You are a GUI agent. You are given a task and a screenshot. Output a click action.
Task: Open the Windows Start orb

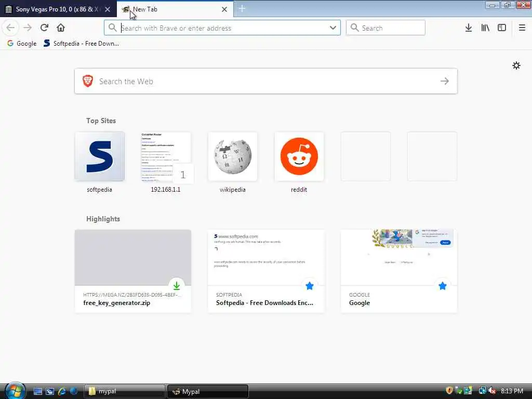[14, 391]
